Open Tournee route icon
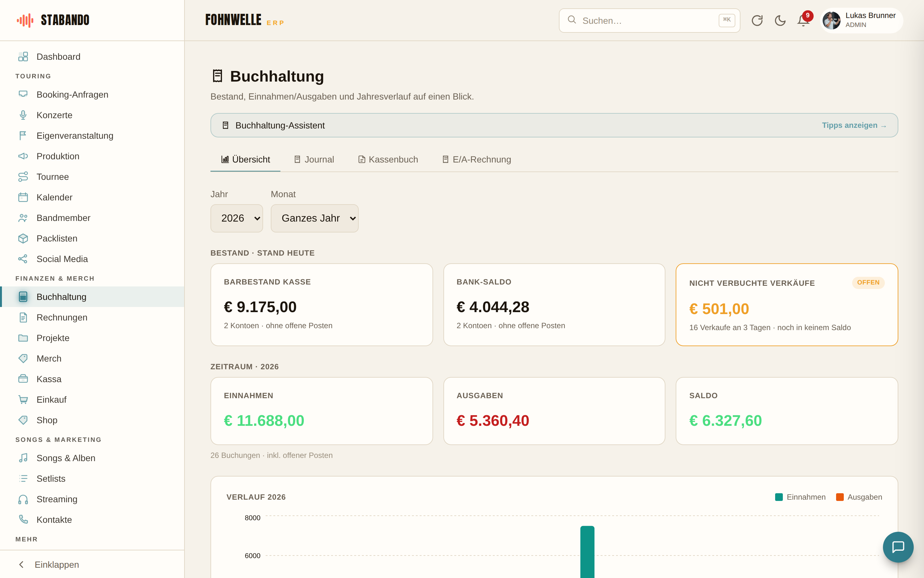Viewport: 924px width, 578px height. pyautogui.click(x=23, y=177)
